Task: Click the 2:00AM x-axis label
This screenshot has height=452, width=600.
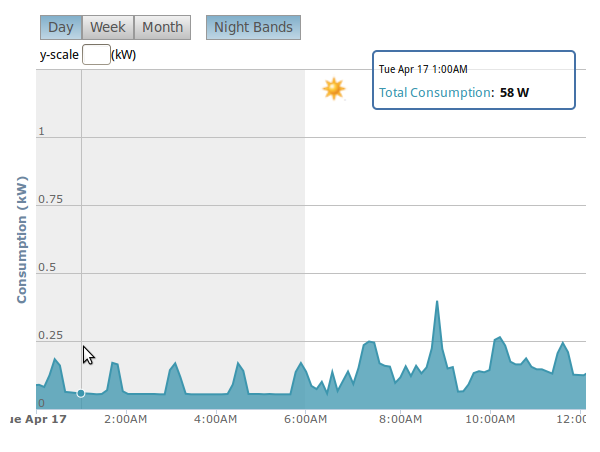Action: [128, 420]
